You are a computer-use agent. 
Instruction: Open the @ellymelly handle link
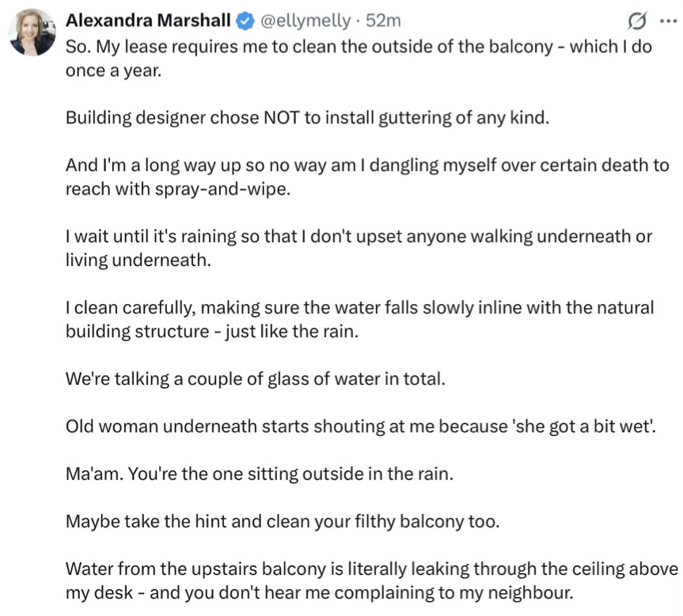301,21
